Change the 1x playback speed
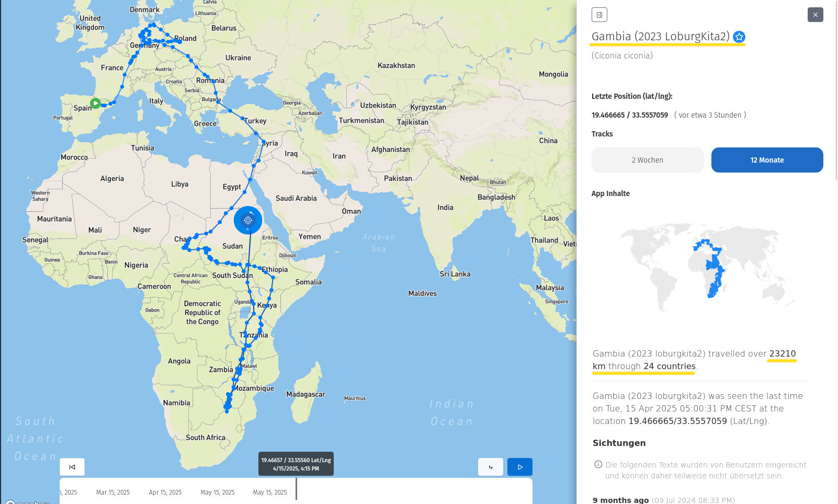 click(491, 467)
